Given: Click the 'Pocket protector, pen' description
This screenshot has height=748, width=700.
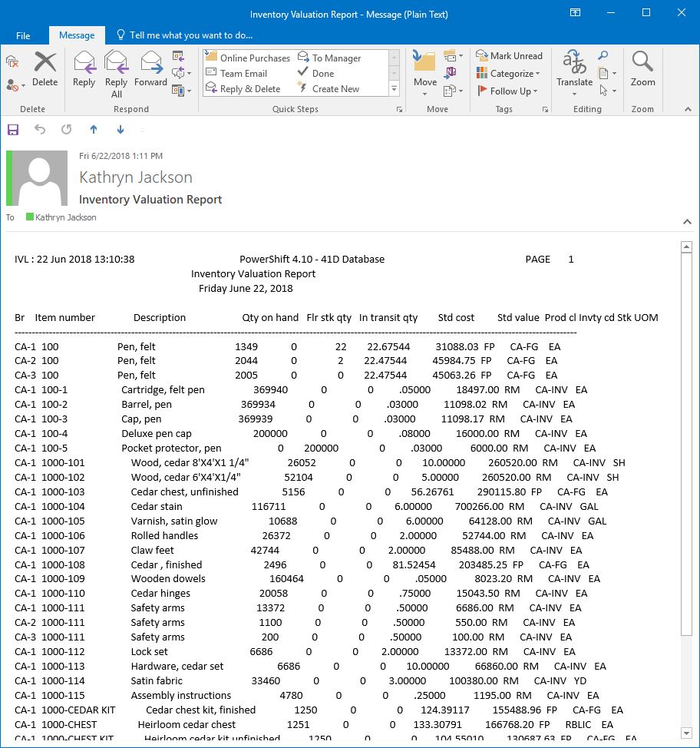Looking at the screenshot, I should click(x=171, y=448).
